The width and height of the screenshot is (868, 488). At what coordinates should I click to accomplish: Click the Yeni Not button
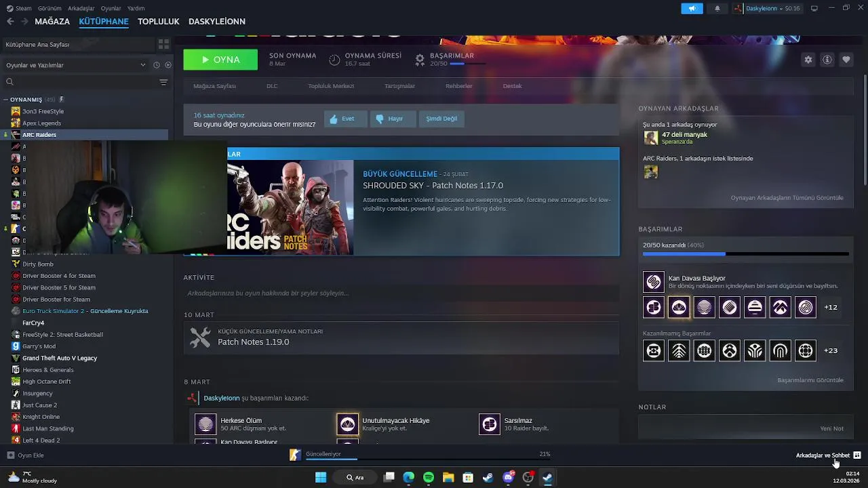click(832, 428)
